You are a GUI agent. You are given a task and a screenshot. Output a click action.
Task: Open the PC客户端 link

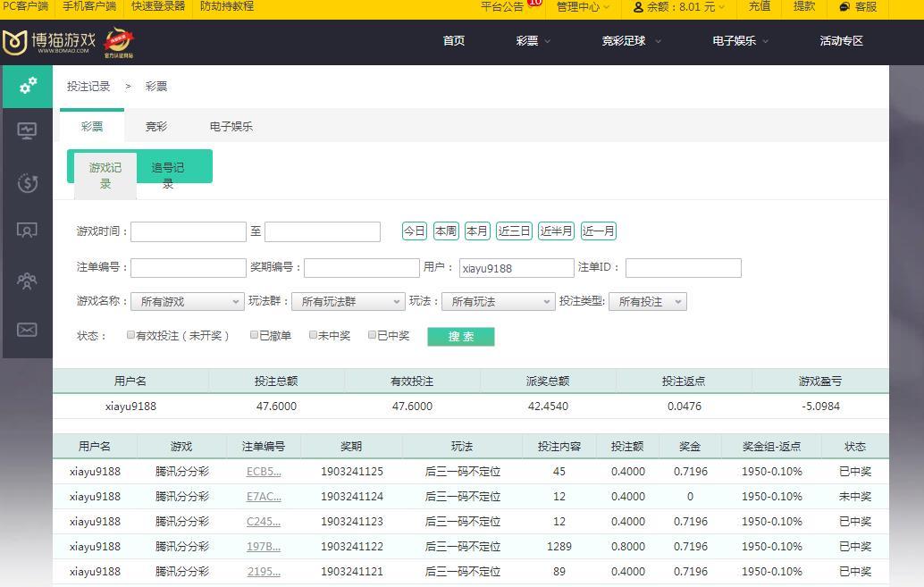point(25,6)
